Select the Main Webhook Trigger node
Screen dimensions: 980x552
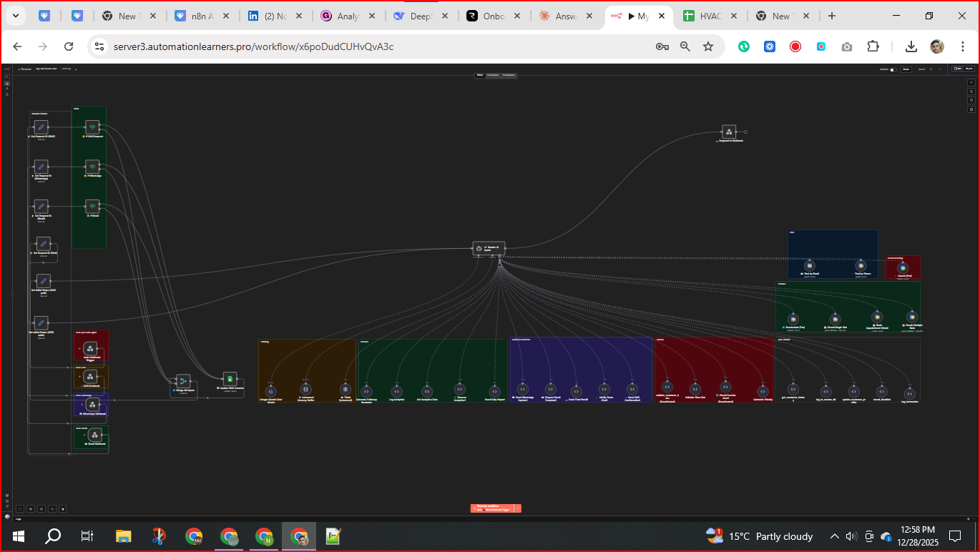point(91,348)
